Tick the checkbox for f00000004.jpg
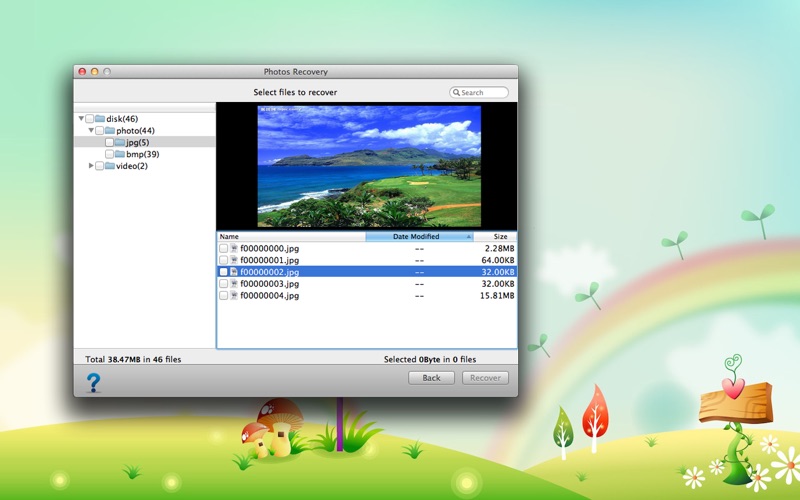The width and height of the screenshot is (800, 500). click(x=223, y=295)
